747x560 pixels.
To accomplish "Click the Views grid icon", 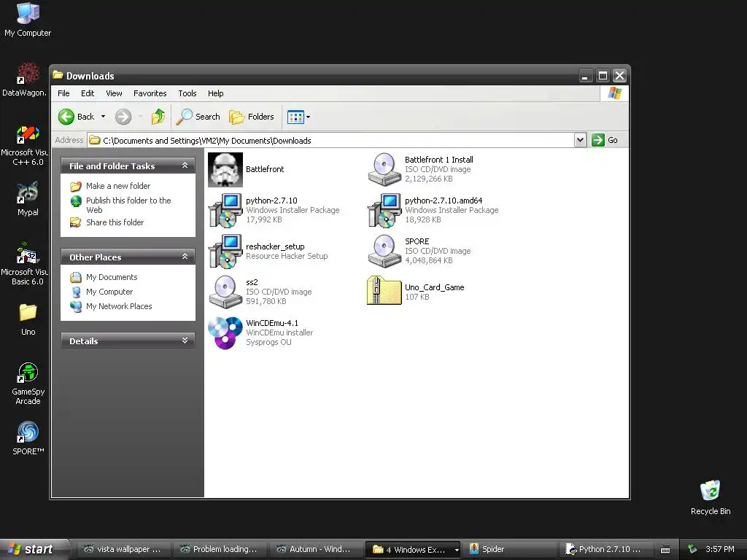I will (295, 117).
